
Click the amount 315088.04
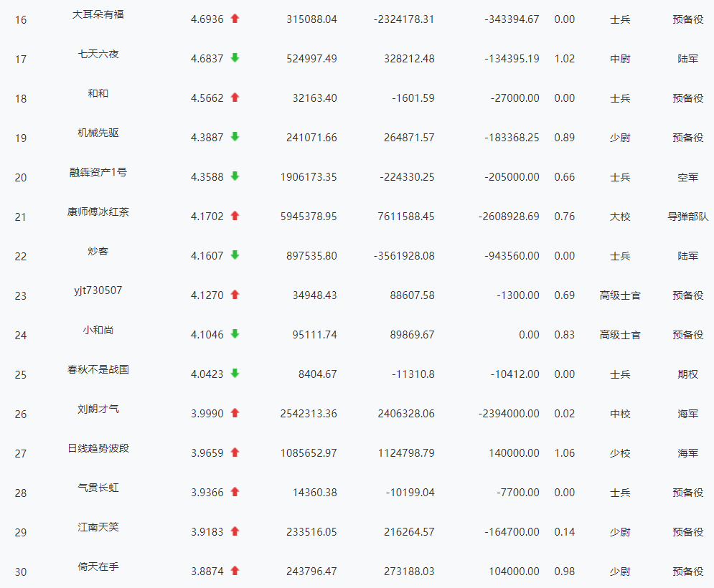pos(312,19)
